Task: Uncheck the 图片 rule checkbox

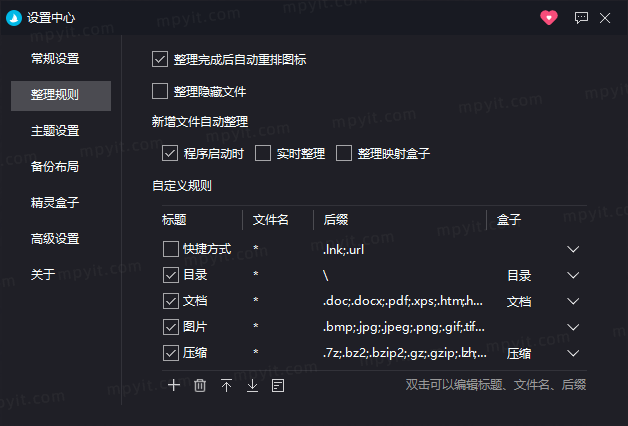Action: coord(171,327)
